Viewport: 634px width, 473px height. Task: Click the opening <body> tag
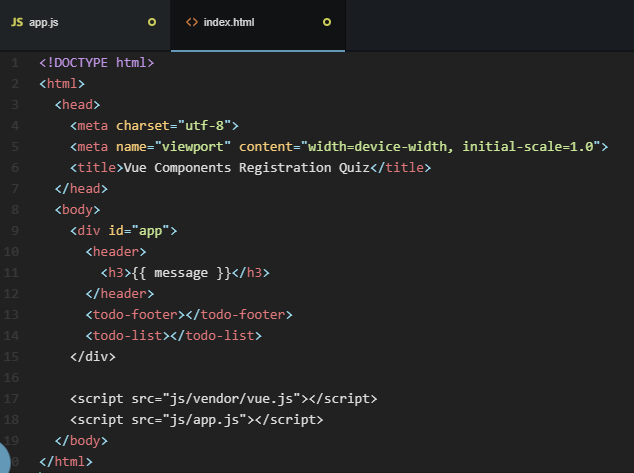tap(78, 210)
